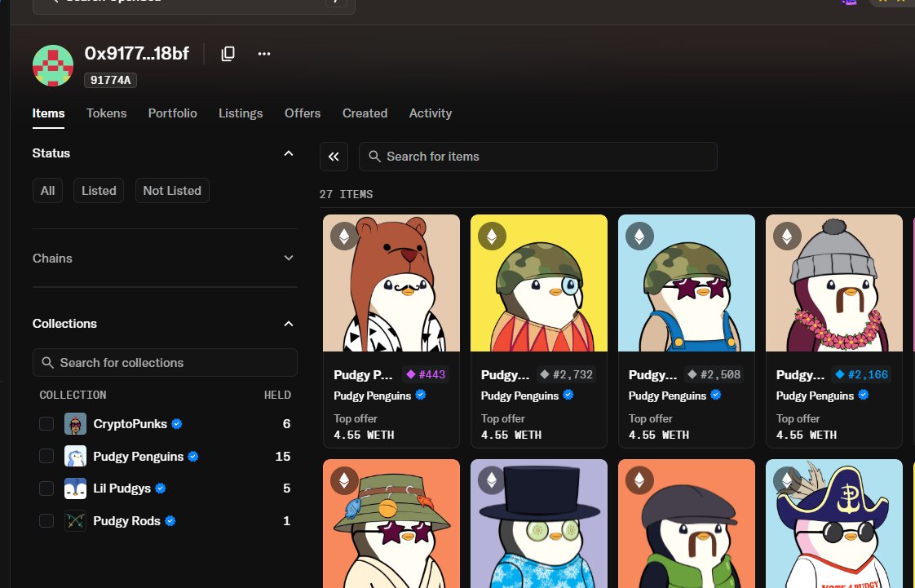
Task: Click Ethereum badge on flat cap penguin
Action: click(639, 480)
